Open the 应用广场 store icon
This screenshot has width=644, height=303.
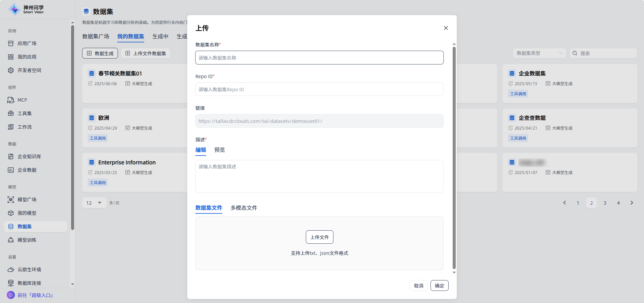click(x=11, y=43)
